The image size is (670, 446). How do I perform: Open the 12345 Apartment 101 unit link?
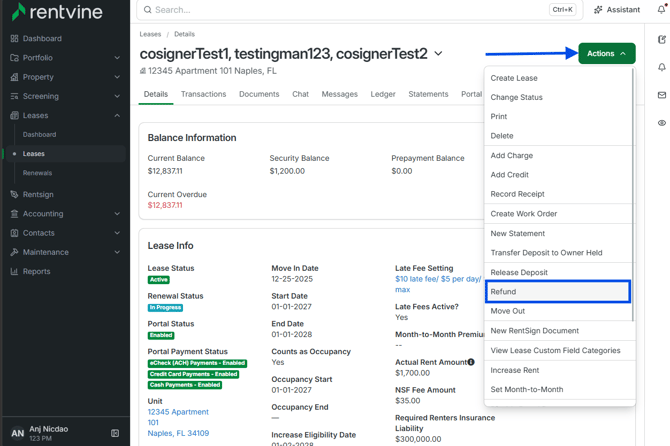coord(178,423)
